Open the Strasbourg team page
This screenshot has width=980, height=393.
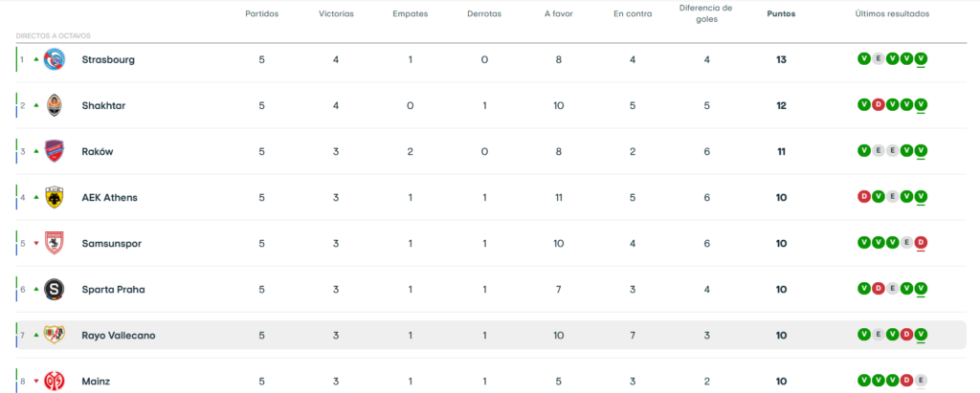pyautogui.click(x=108, y=59)
